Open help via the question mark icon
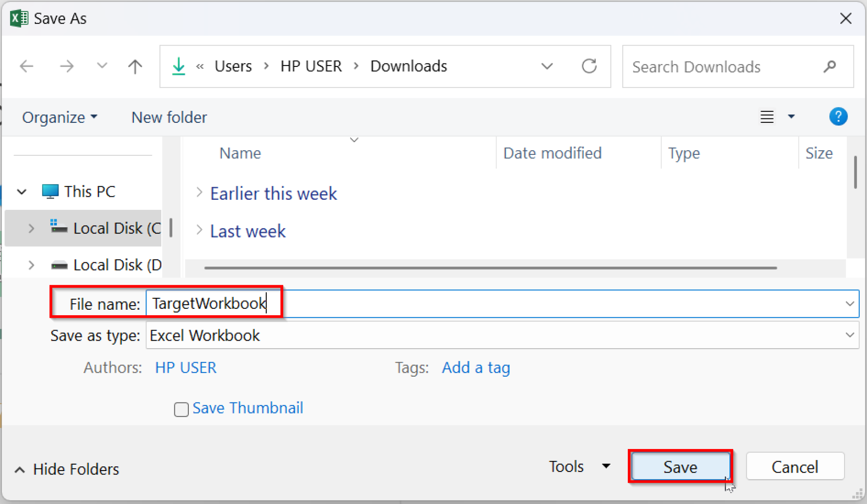Screen dimensions: 867x504 pyautogui.click(x=838, y=117)
